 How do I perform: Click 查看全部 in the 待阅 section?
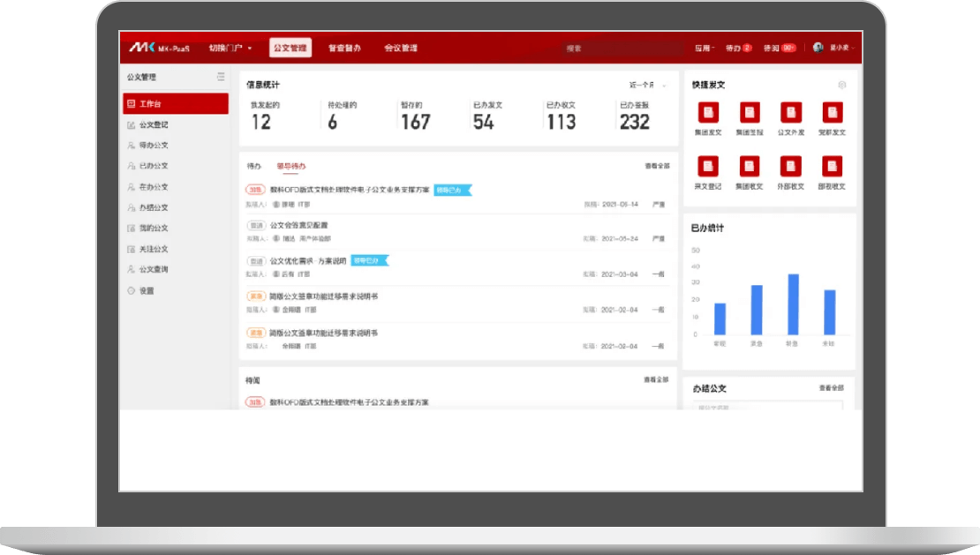tap(656, 379)
